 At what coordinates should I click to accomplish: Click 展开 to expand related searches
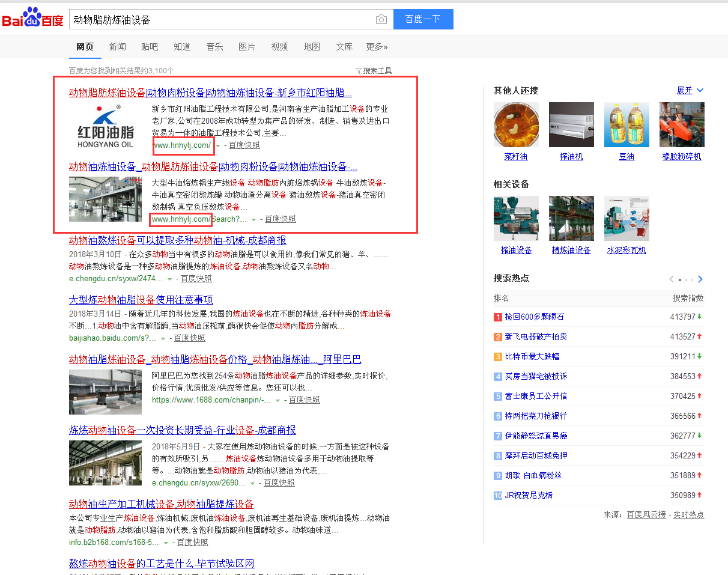coord(690,91)
